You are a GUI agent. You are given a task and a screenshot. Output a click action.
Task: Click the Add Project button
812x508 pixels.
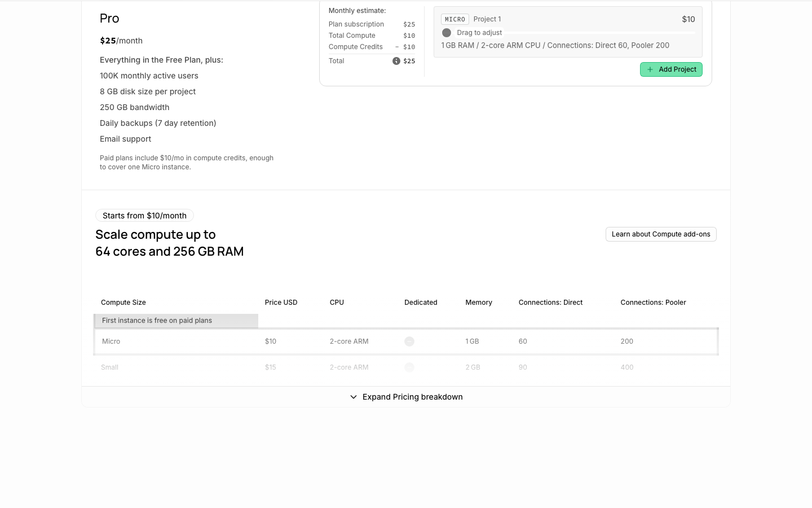pos(671,69)
